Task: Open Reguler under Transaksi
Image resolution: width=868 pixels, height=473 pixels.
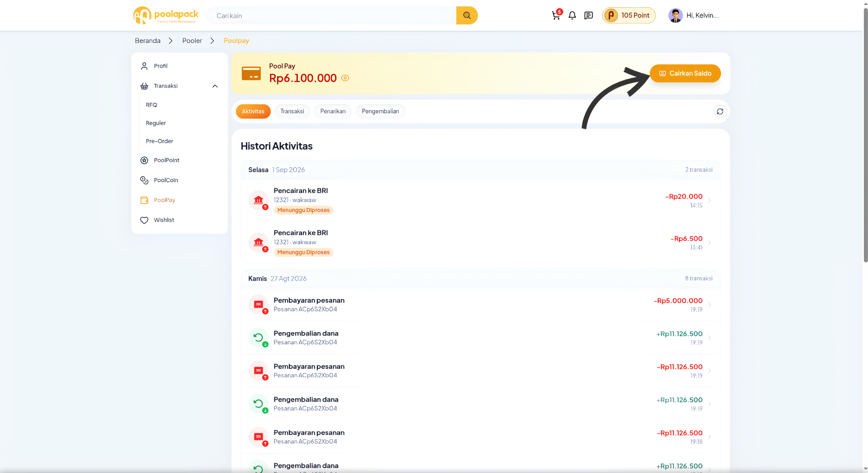Action: 156,123
